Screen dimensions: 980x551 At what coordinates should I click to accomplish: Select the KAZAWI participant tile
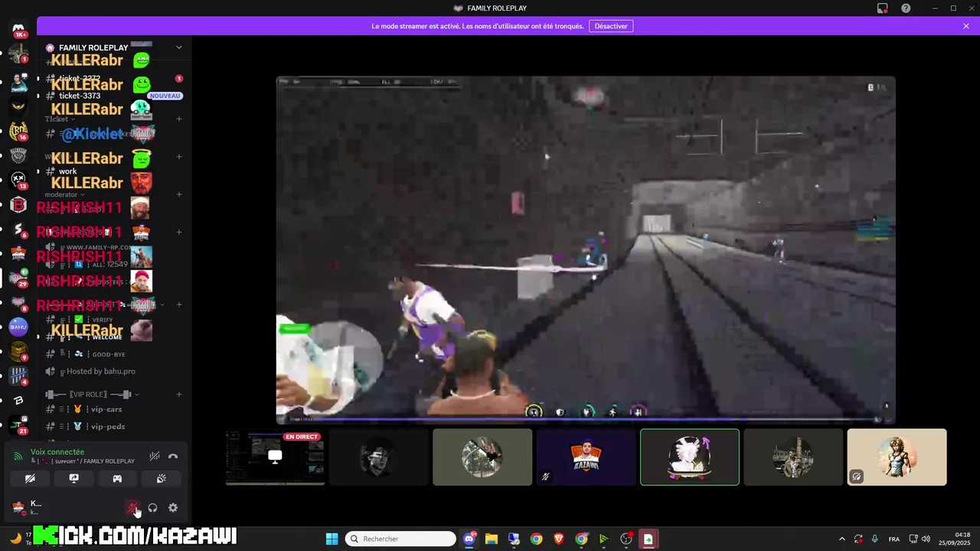tap(586, 457)
